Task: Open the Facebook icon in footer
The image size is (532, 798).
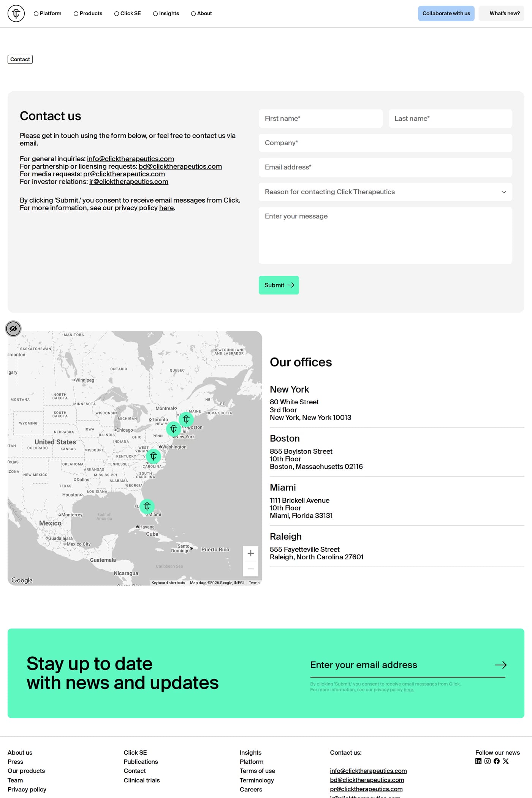Action: tap(497, 761)
